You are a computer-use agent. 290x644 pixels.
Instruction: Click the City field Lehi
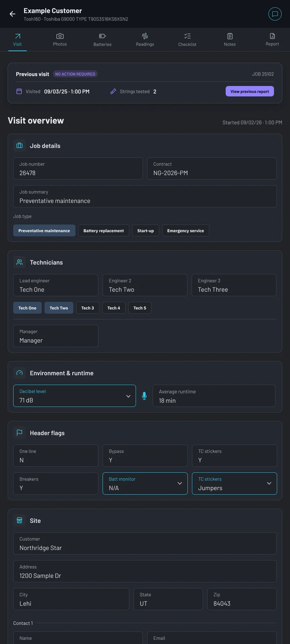pyautogui.click(x=71, y=599)
